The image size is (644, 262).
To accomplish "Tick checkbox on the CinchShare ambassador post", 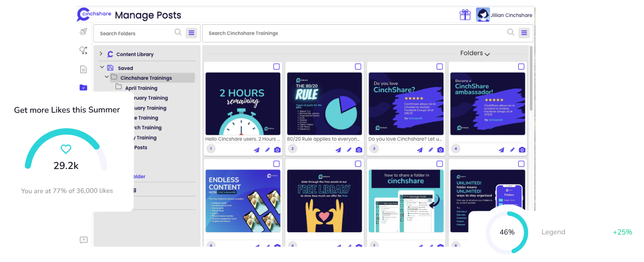I will (521, 67).
